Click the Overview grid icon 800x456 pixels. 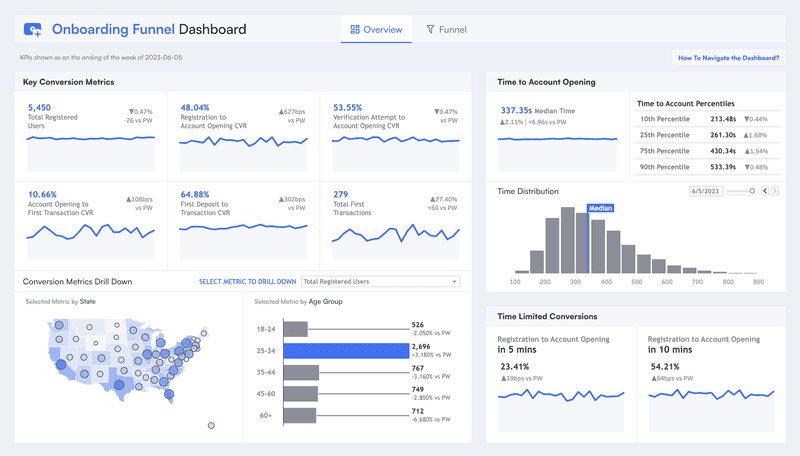pos(355,30)
